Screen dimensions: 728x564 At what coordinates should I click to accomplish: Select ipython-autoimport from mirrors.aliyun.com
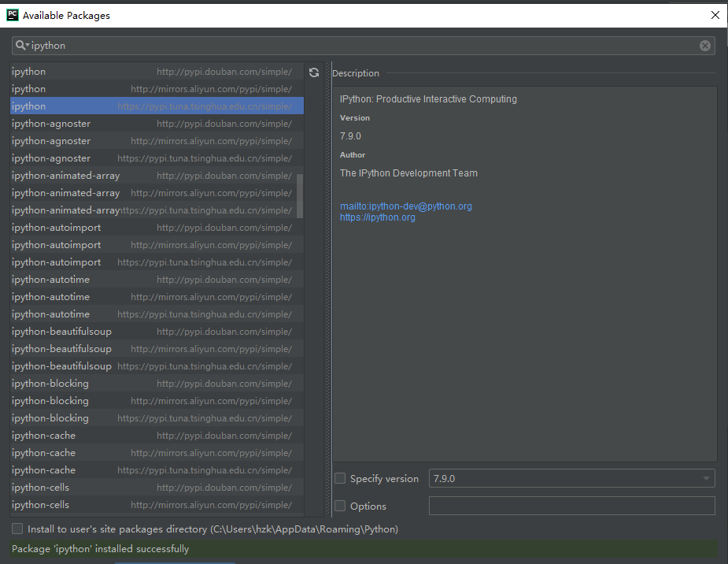(x=157, y=245)
